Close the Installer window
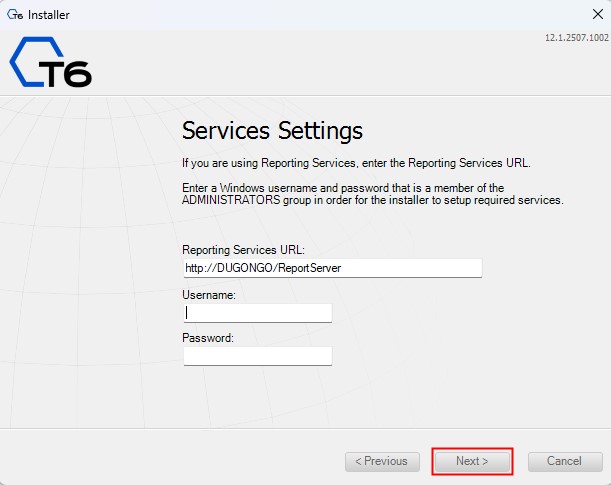Viewport: 611px width, 485px height. tap(597, 14)
